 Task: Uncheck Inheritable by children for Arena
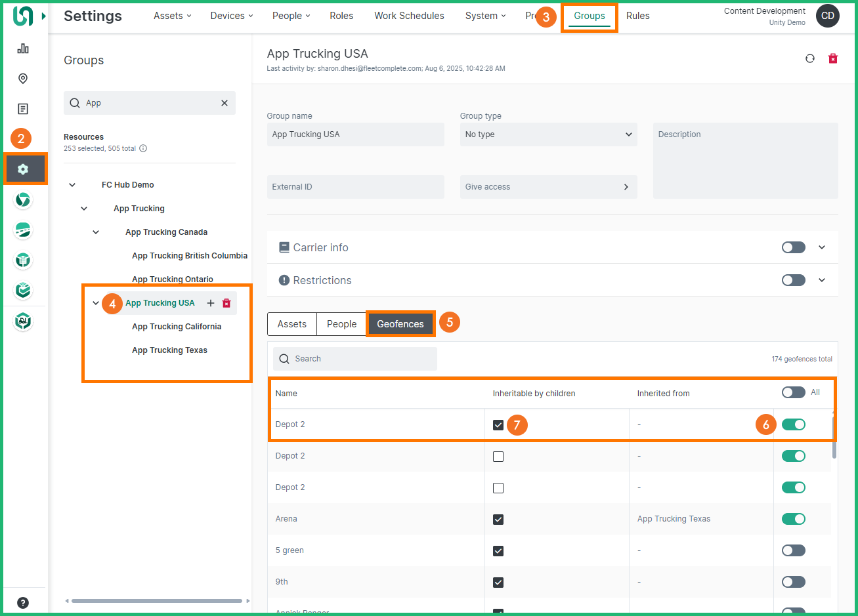[x=498, y=519]
